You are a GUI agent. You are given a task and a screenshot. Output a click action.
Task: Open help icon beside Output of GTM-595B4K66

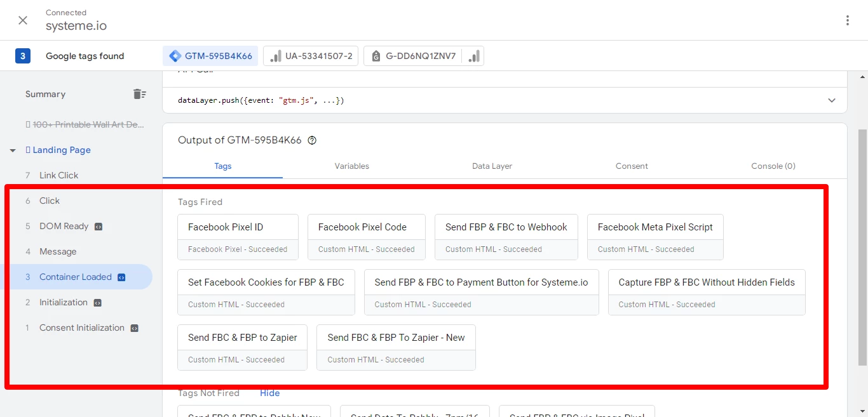coord(312,141)
